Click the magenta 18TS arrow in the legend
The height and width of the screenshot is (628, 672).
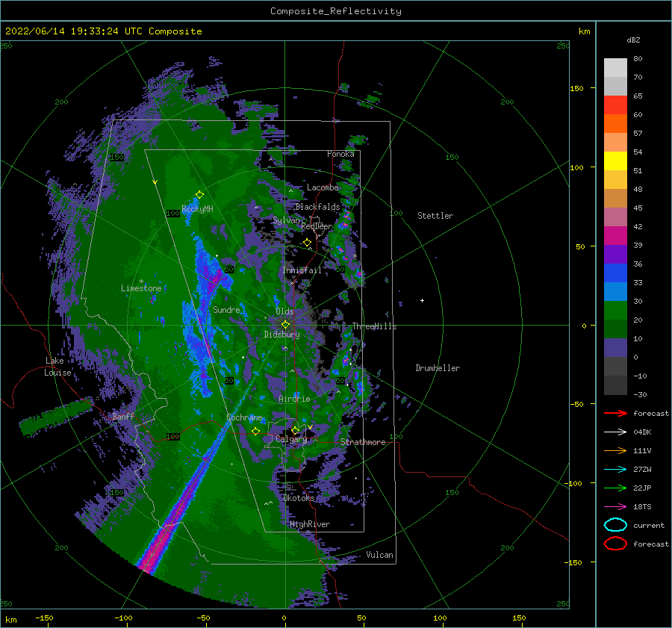[x=615, y=507]
